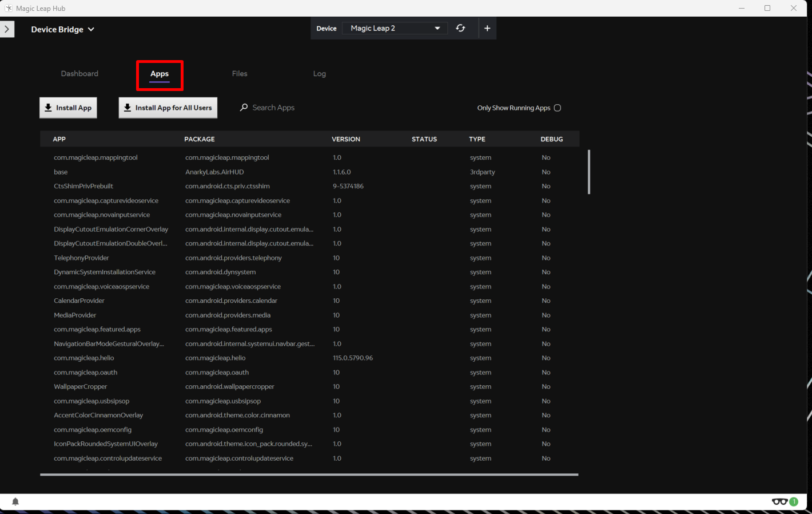Minimize the Magic Leap Hub window
The width and height of the screenshot is (812, 514).
pos(742,8)
